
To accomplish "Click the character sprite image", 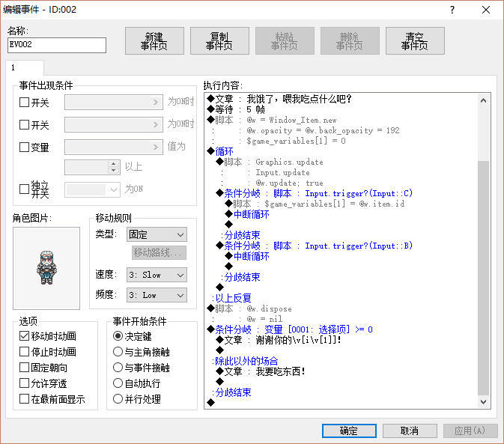I will tap(46, 268).
